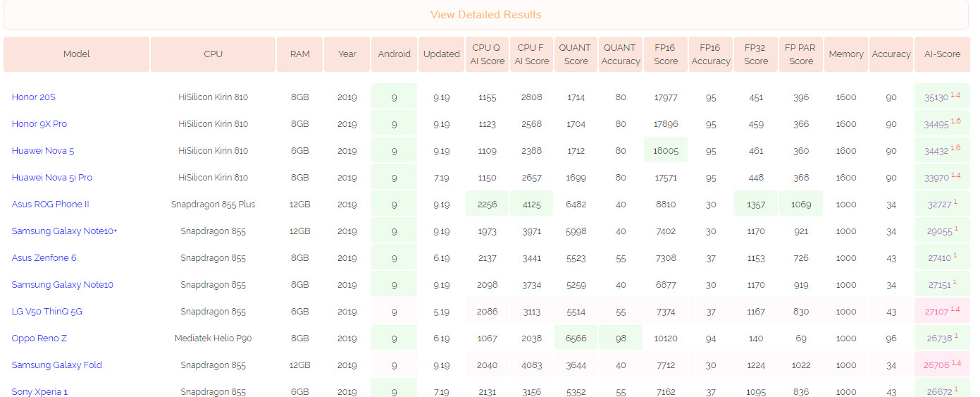
Task: Click HiSilicon Kirin 810 in Honor 20S row
Action: [213, 97]
